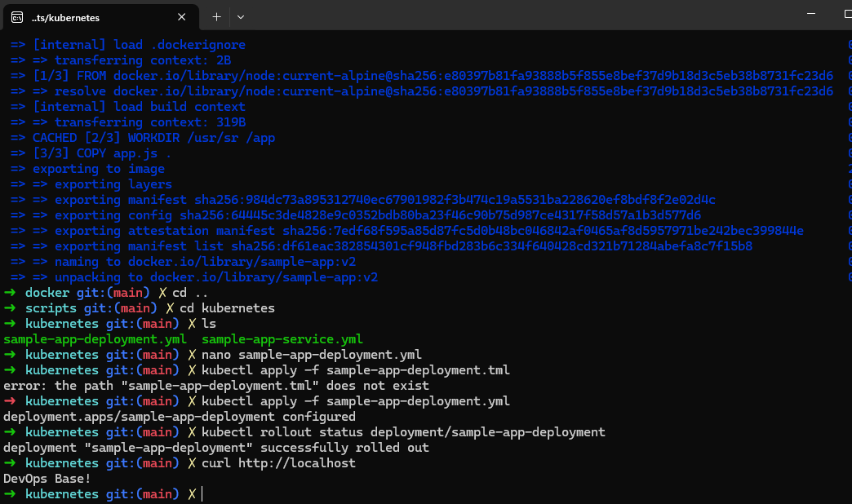
Task: Open a new terminal tab with the plus button
Action: [x=215, y=16]
